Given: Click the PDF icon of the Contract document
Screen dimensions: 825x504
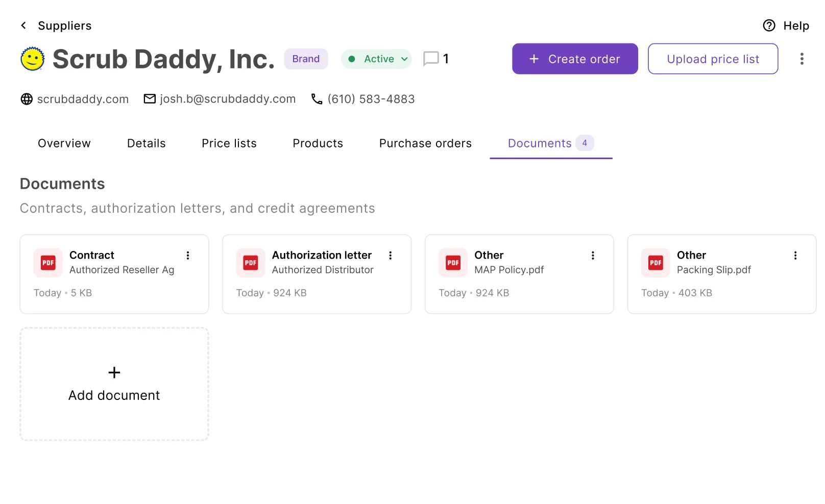Looking at the screenshot, I should click(48, 263).
